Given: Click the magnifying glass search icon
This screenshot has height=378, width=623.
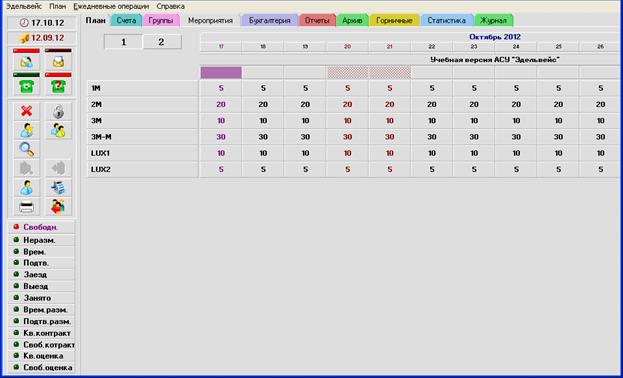Looking at the screenshot, I should point(26,149).
